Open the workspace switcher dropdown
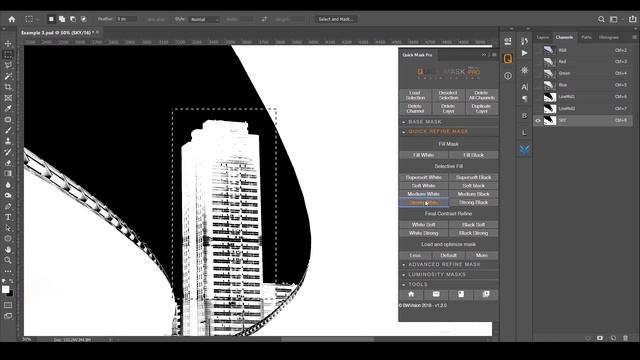This screenshot has width=640, height=360. point(616,19)
